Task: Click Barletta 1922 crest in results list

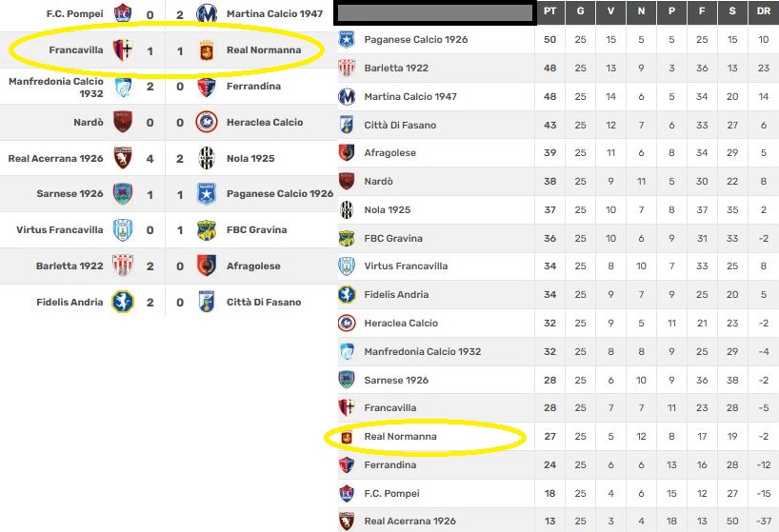Action: pyautogui.click(x=123, y=266)
